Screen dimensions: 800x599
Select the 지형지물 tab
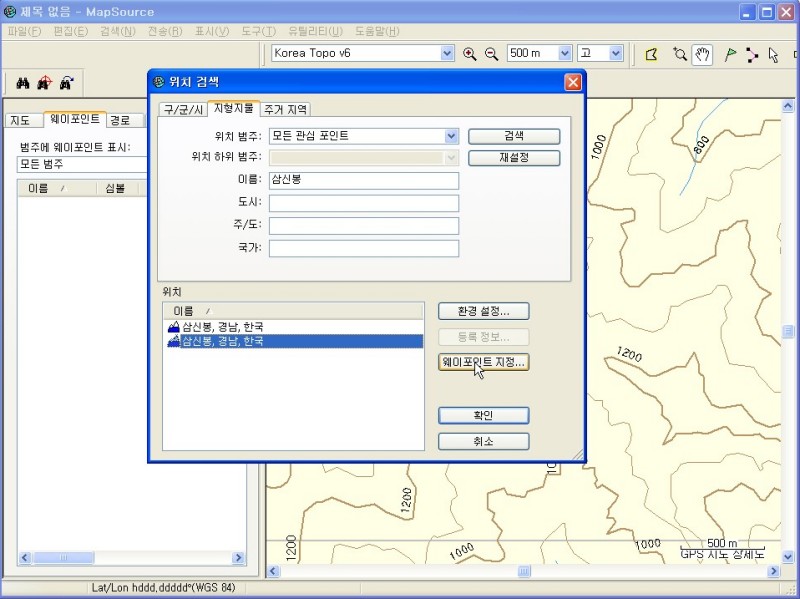234,108
